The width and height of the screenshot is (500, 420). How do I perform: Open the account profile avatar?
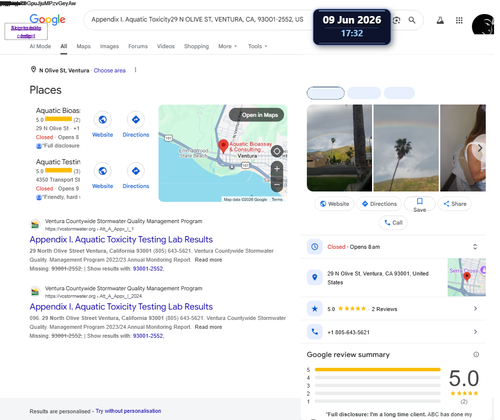(x=483, y=24)
